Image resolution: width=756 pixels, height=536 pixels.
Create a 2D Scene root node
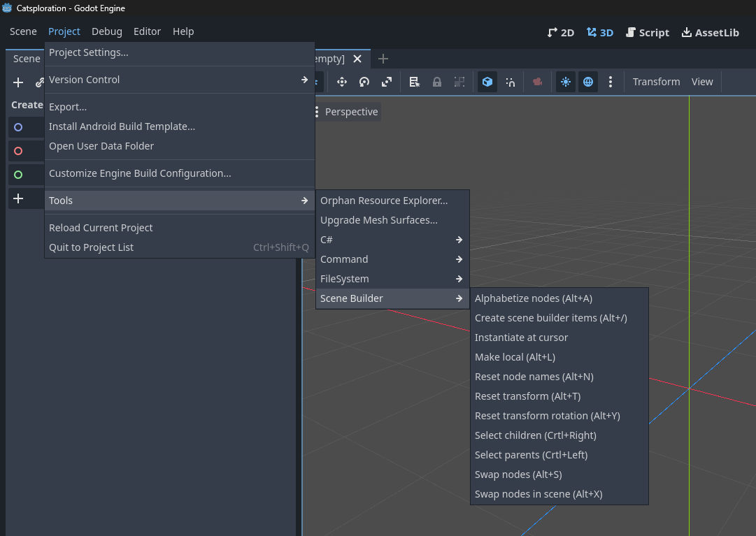[x=26, y=127]
